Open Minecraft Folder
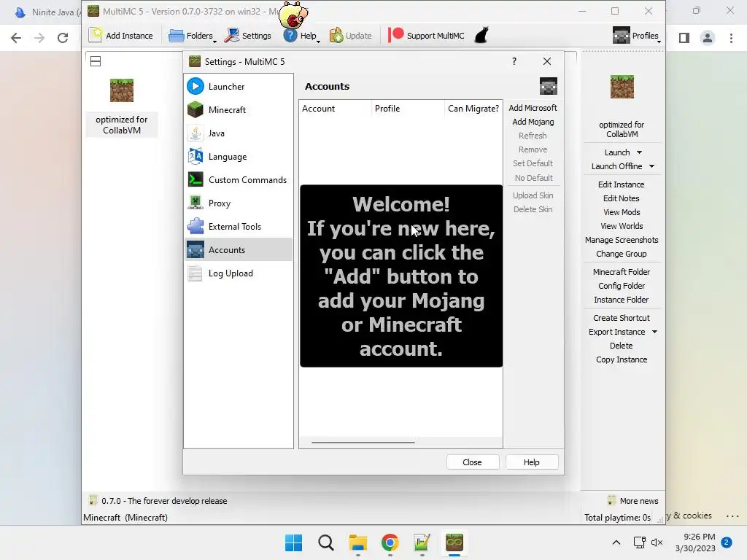The height and width of the screenshot is (560, 747). point(622,272)
